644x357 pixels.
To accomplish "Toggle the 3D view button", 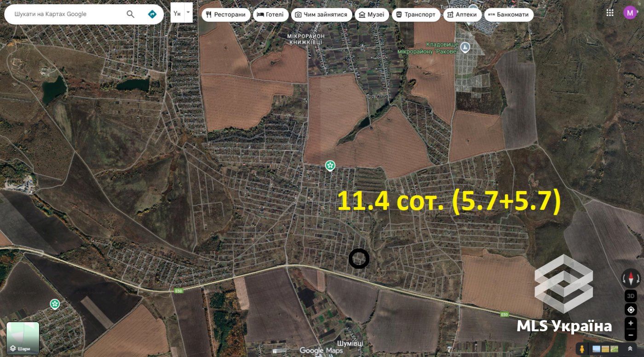I will point(631,296).
